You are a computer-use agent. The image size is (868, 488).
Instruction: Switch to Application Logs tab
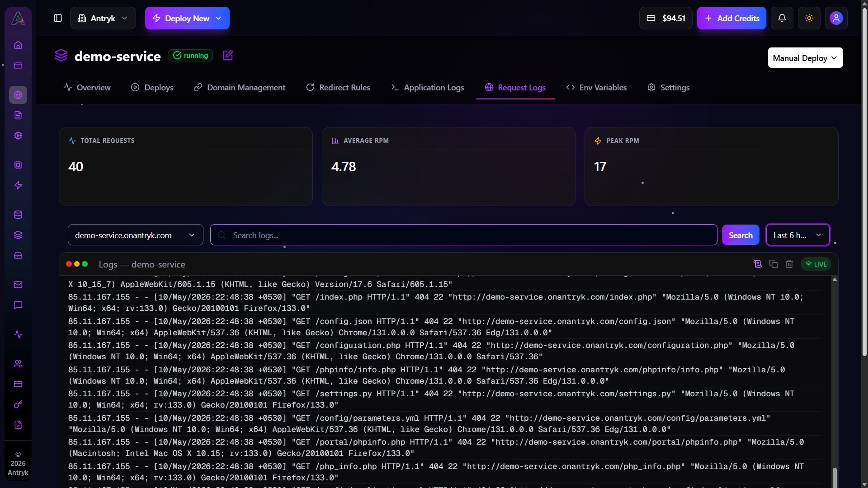[427, 87]
